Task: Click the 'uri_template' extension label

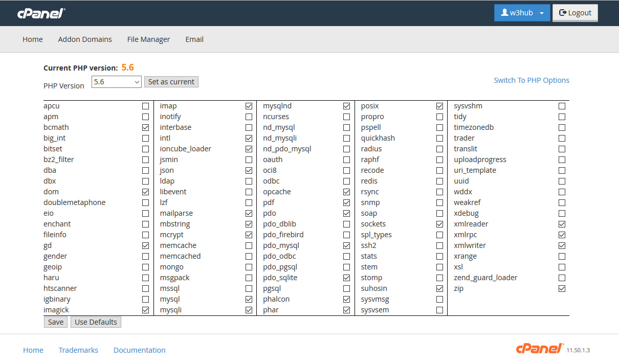Action: [x=475, y=170]
